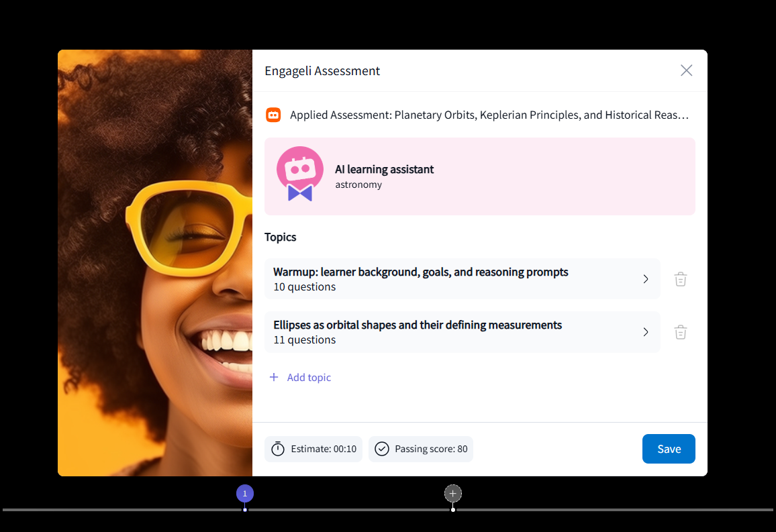Click the orange robot icon beside assessment title

click(x=273, y=115)
